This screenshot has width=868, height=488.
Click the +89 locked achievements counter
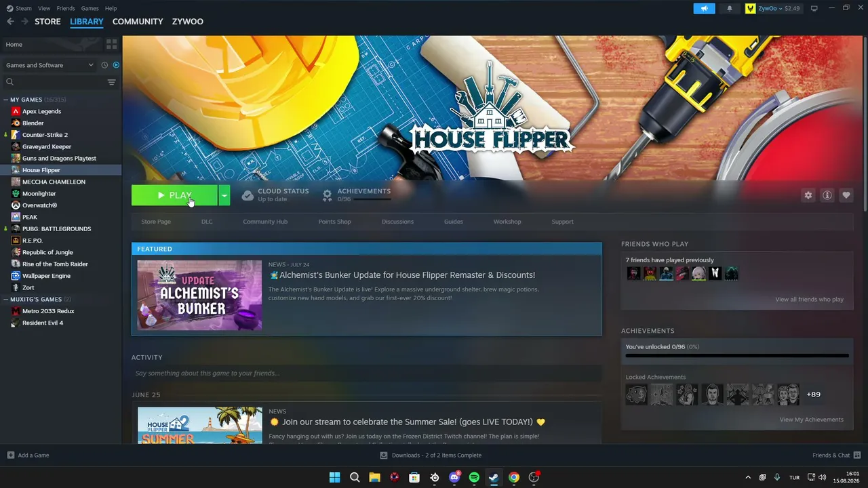813,394
